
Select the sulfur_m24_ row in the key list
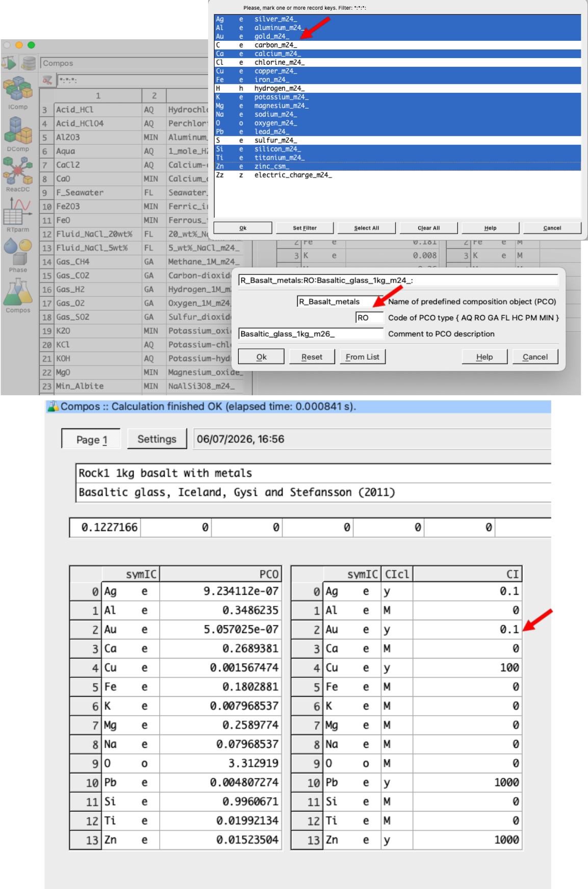(397, 140)
